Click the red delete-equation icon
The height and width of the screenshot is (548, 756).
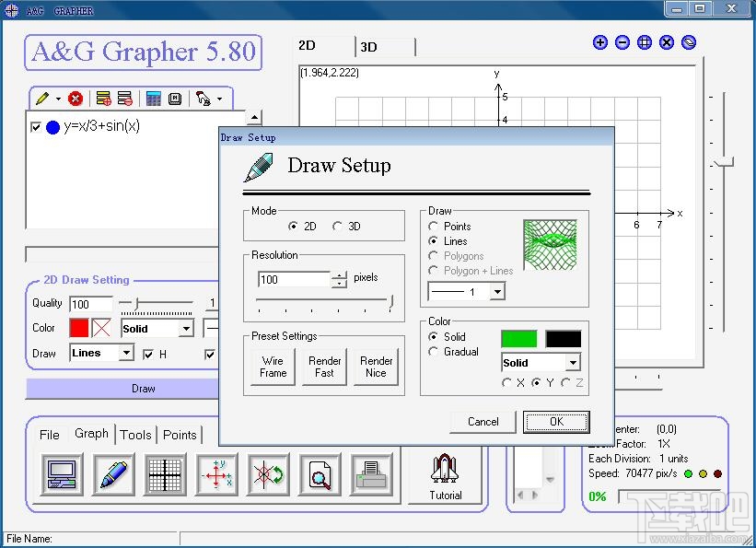click(x=76, y=99)
